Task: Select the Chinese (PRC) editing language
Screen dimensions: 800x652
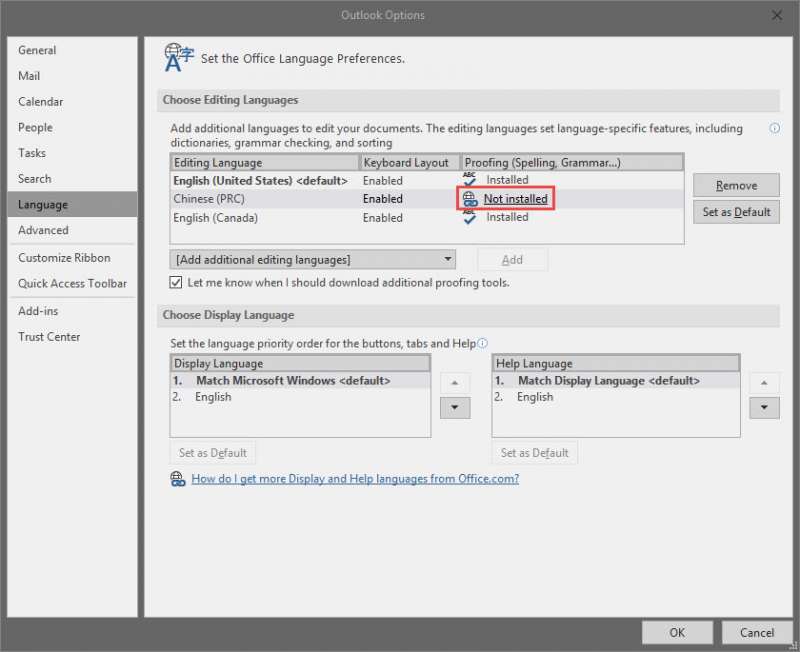Action: 427,199
